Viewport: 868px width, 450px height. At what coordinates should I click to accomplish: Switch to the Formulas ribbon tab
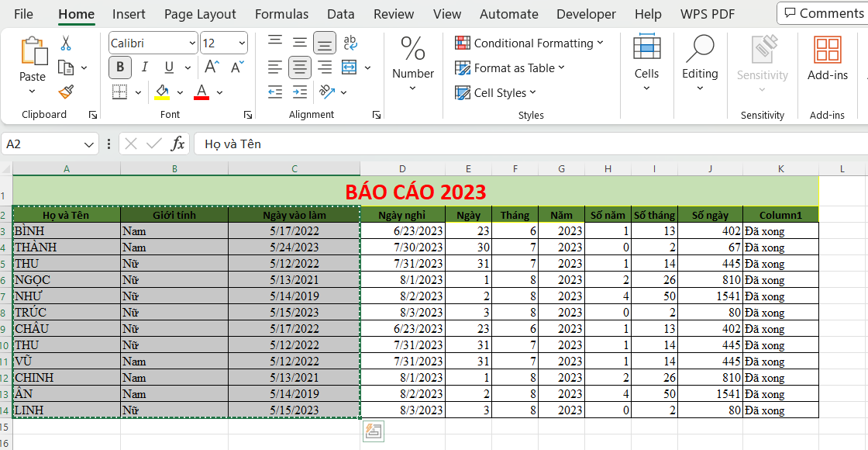point(281,13)
